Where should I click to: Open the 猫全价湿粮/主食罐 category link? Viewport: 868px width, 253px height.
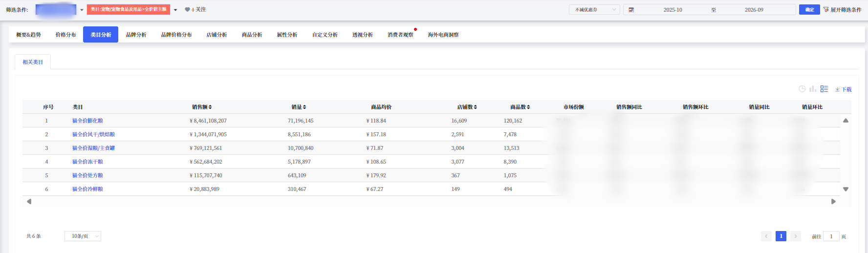tap(93, 148)
